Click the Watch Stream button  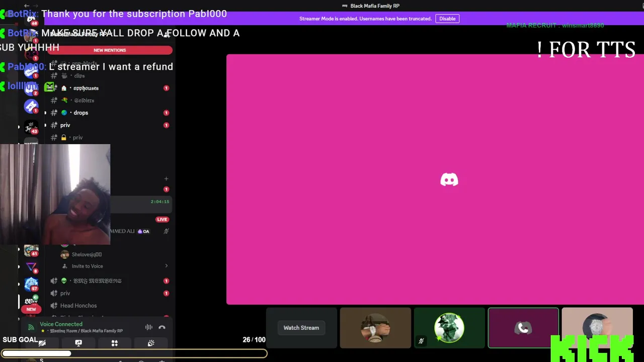tap(301, 328)
